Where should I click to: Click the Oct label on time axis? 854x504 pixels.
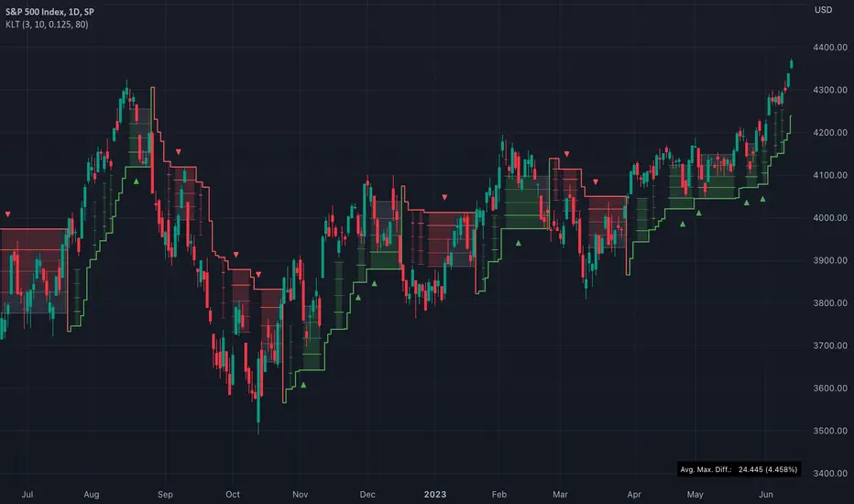(233, 494)
